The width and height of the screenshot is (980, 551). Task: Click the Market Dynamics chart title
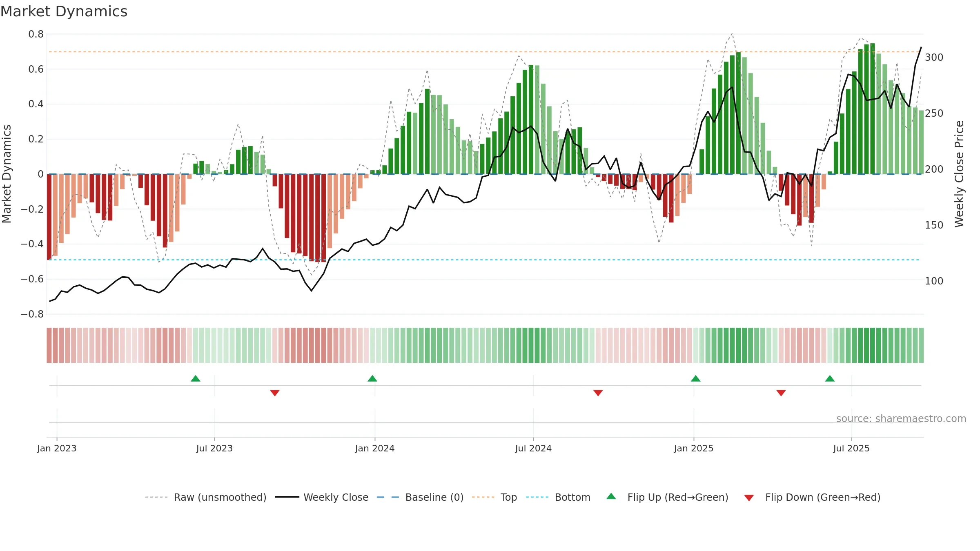click(x=64, y=11)
